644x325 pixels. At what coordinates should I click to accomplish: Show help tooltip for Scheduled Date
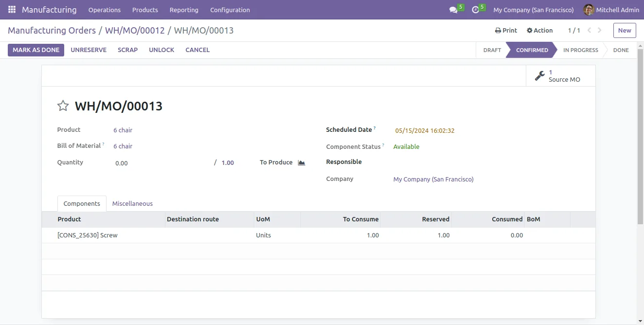375,128
